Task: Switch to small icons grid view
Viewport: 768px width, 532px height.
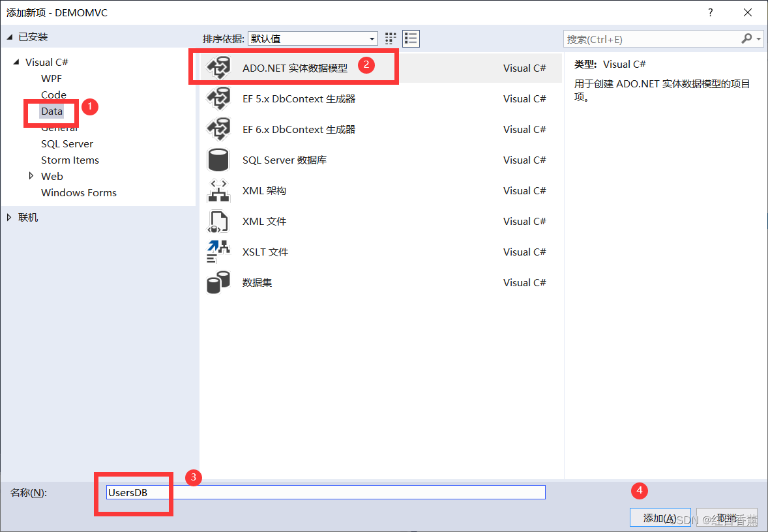Action: [x=391, y=38]
